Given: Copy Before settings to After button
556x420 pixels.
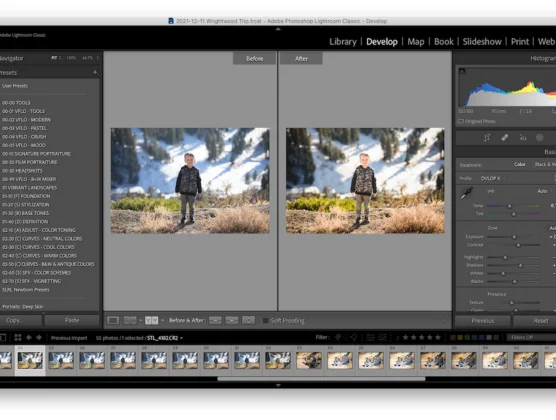Looking at the screenshot, I should [215, 321].
